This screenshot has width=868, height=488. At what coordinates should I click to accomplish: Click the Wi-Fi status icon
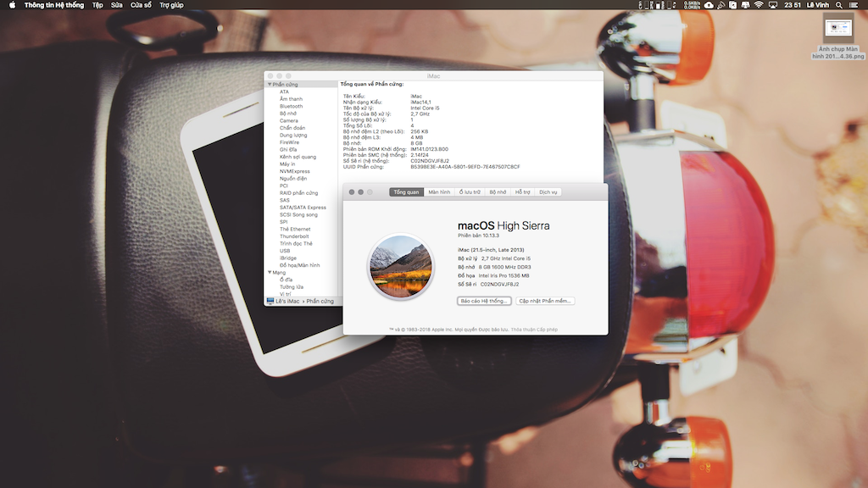[758, 5]
